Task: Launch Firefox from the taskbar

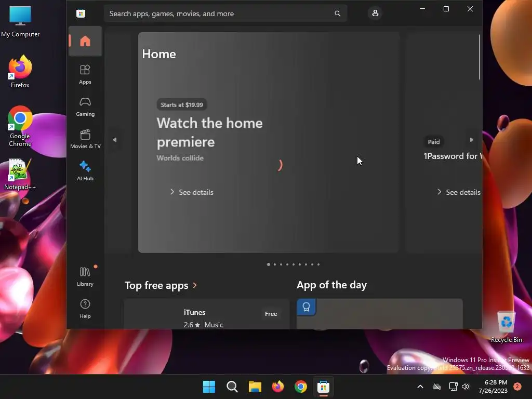Action: pyautogui.click(x=278, y=387)
